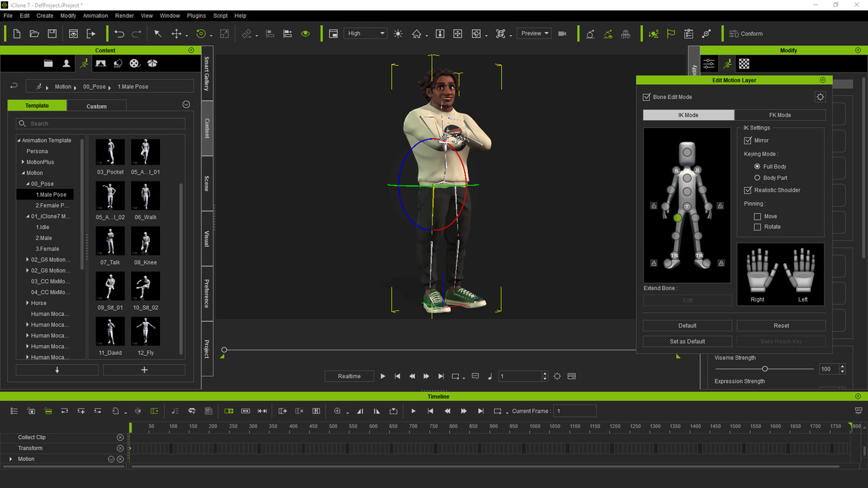
Task: Expand the Motion track in Timeline
Action: click(x=10, y=459)
